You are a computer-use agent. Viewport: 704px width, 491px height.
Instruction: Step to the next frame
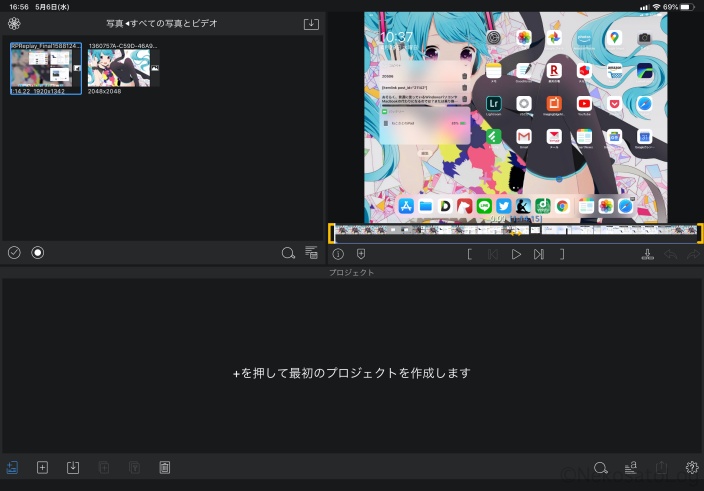539,254
